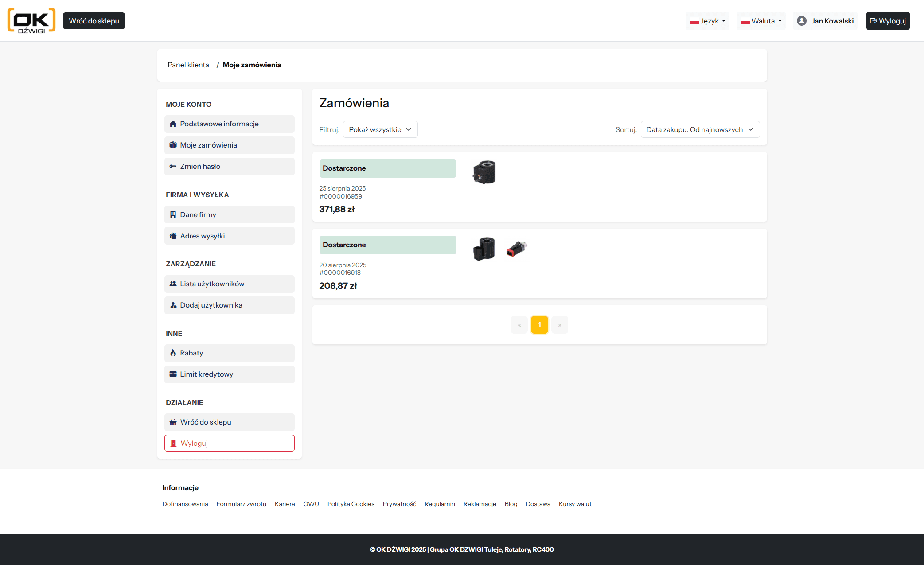
Task: Select the warehouse icon beside Adres wysyłki
Action: (173, 236)
